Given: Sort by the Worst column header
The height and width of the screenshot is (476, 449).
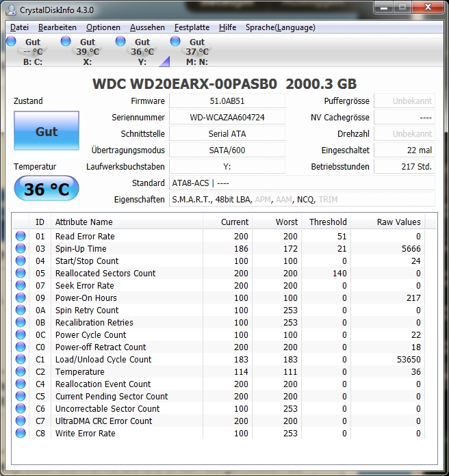Looking at the screenshot, I should [x=277, y=222].
